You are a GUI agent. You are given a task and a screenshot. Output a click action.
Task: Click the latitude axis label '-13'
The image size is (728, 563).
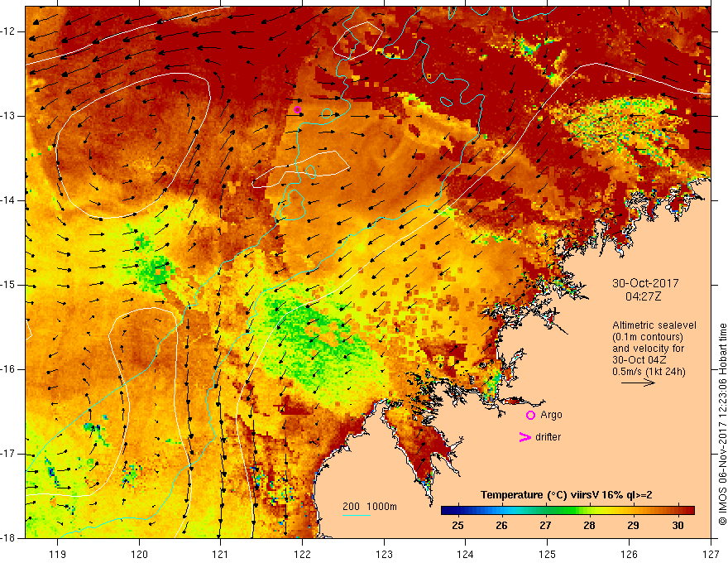pyautogui.click(x=9, y=116)
